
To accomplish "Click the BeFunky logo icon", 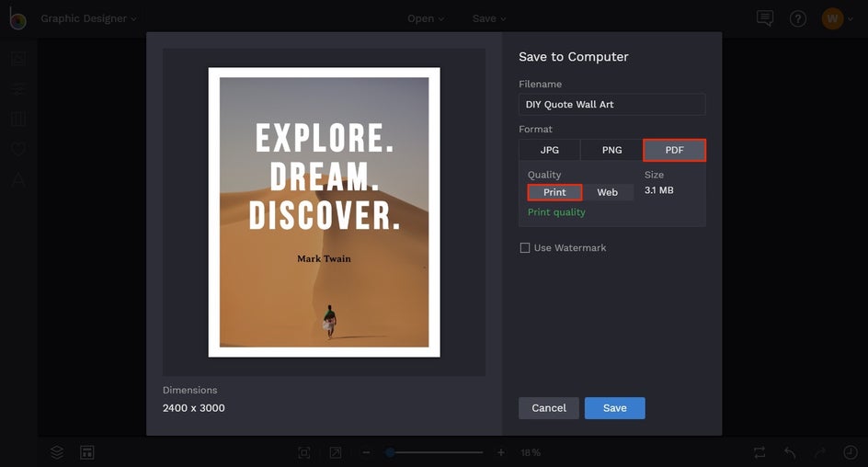I will pyautogui.click(x=17, y=18).
